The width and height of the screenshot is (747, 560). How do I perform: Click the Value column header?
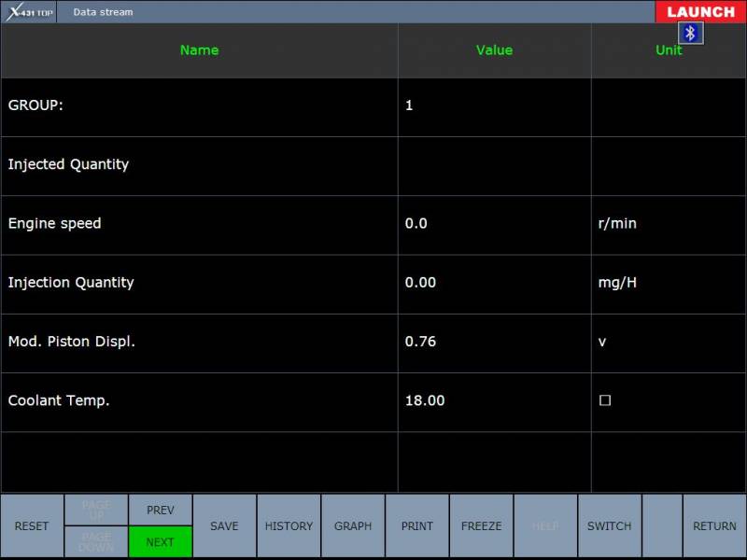coord(494,50)
